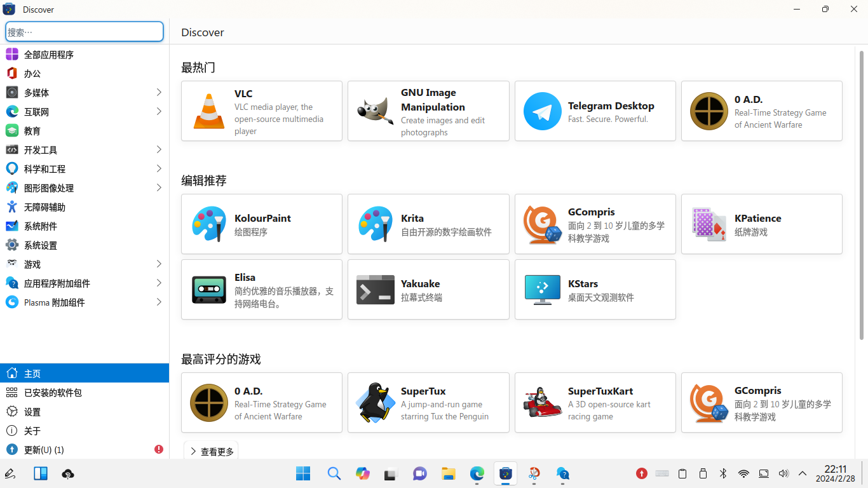Screen dimensions: 868x488
Task: Open the 办公 office category
Action: point(85,74)
